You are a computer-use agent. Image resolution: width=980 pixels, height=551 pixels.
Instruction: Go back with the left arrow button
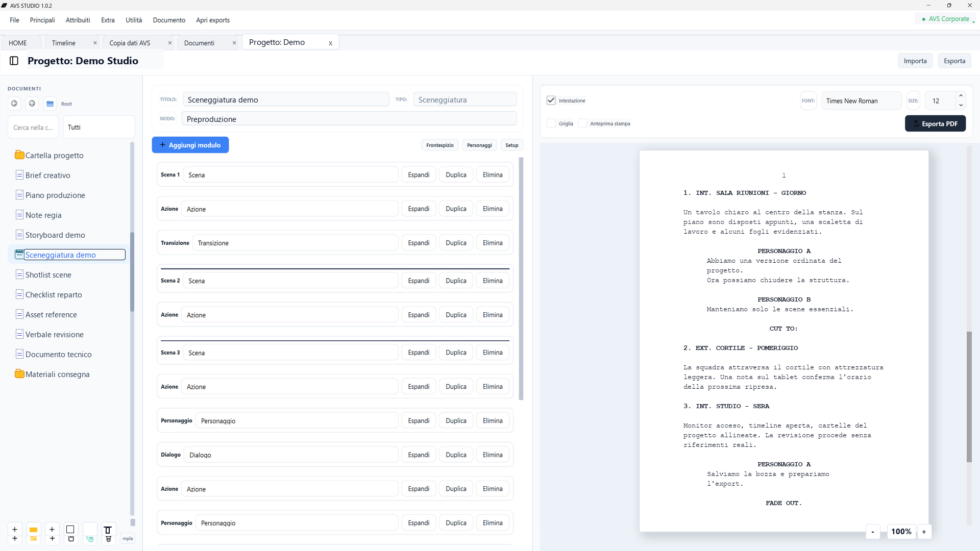click(x=14, y=104)
